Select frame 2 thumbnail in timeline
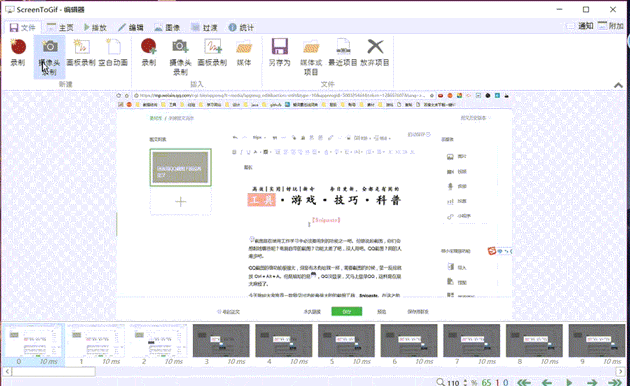Image resolution: width=630 pixels, height=386 pixels. click(159, 345)
